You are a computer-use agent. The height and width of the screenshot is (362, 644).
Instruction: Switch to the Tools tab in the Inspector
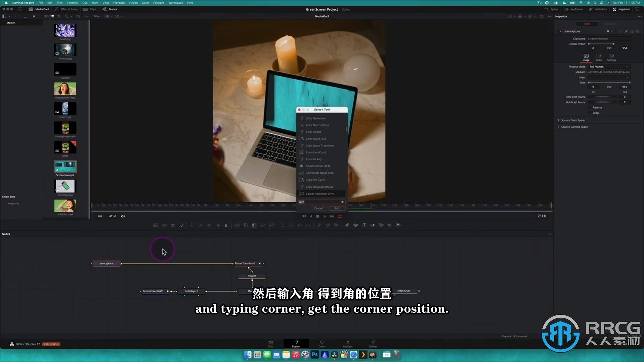pos(587,24)
